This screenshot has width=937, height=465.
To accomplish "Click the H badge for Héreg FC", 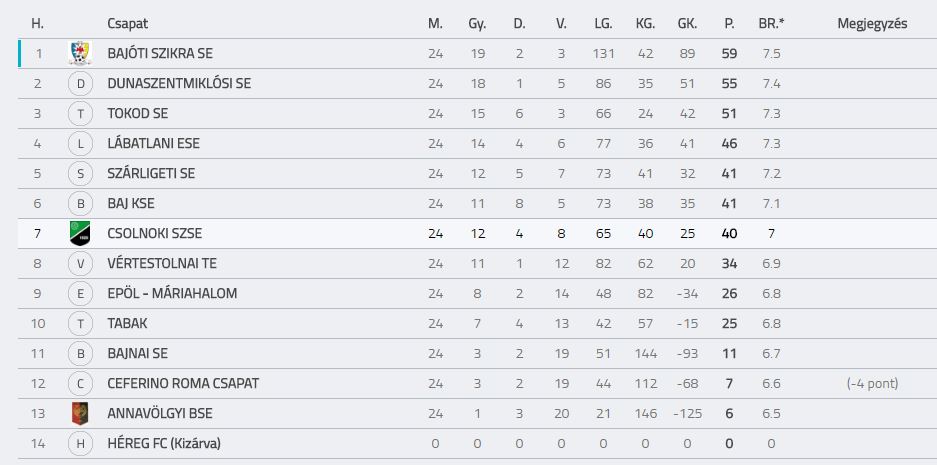I will point(80,443).
